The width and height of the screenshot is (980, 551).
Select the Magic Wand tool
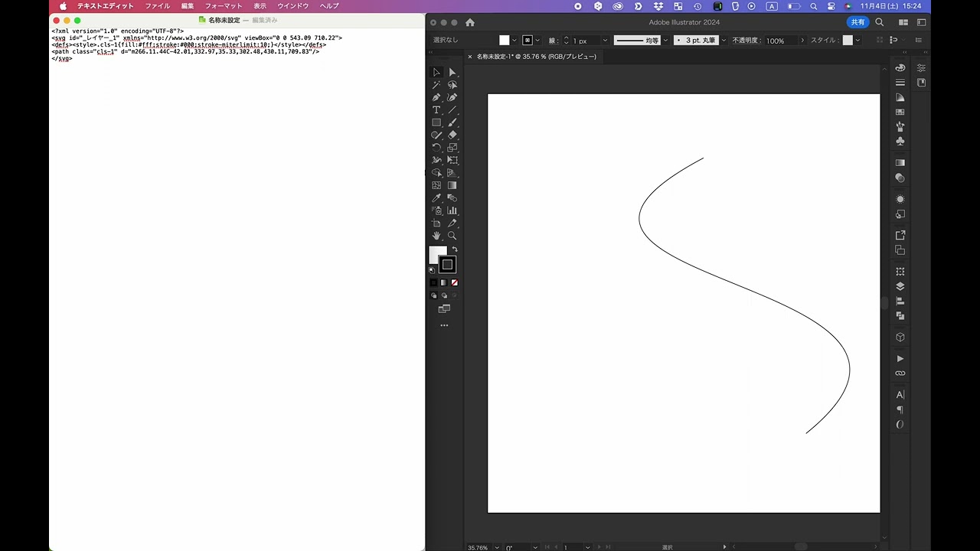[436, 85]
